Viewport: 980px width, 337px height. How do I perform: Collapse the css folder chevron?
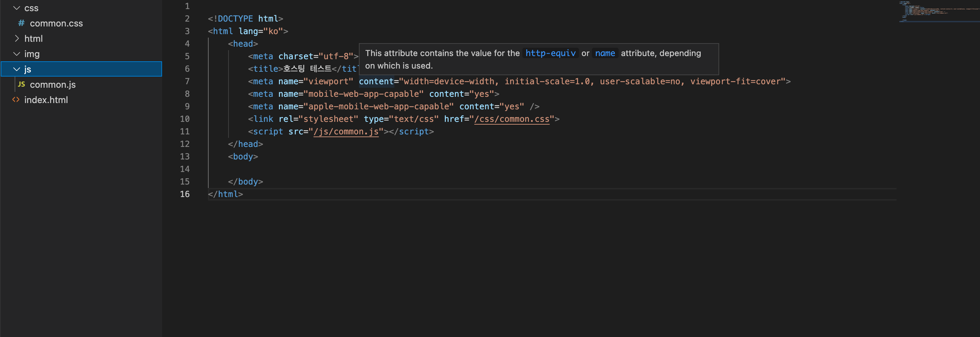16,8
